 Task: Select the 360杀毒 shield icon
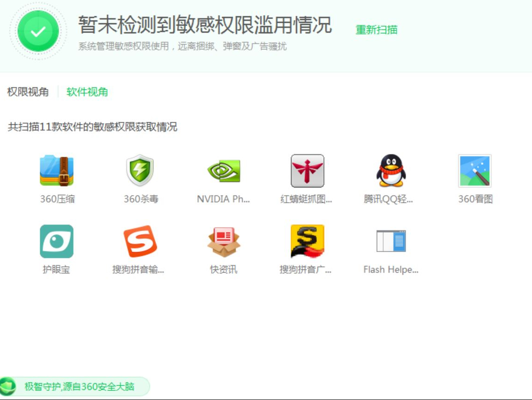(140, 170)
